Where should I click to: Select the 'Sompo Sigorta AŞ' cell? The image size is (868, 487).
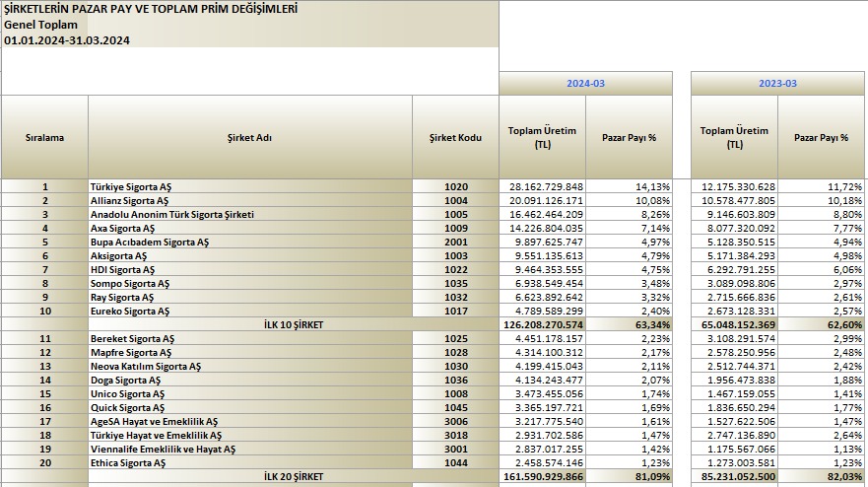(249, 283)
